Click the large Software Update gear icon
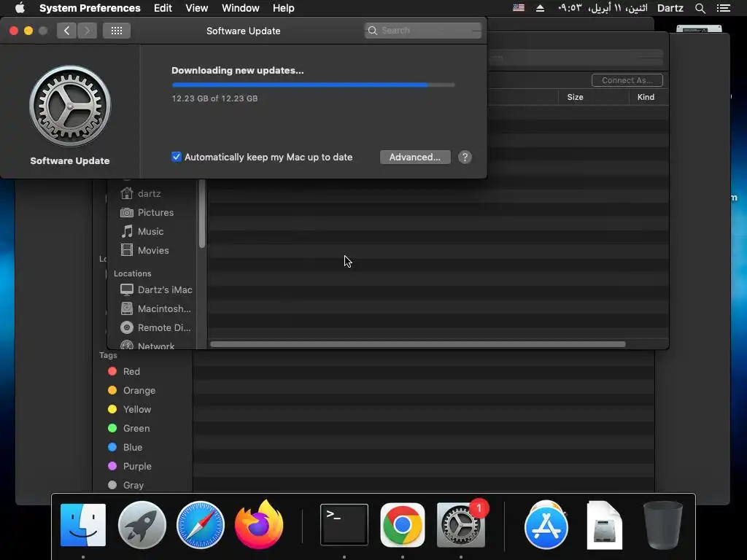747x560 pixels. 70,106
